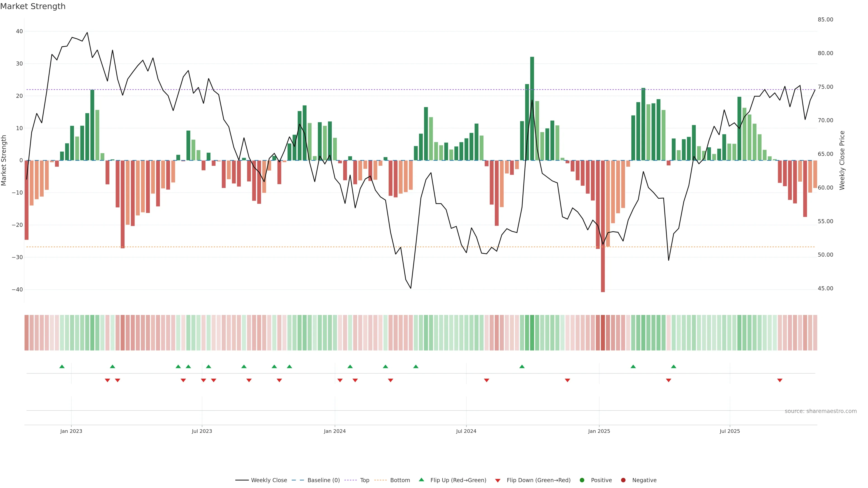Click the Weekly Close legend line icon
Viewport: 868px width, 488px height.
[x=242, y=480]
